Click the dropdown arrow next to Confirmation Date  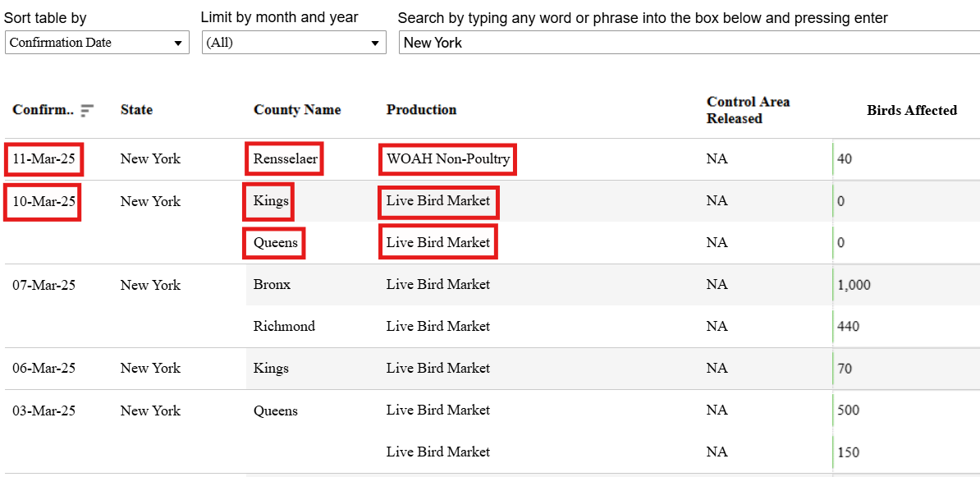[178, 44]
